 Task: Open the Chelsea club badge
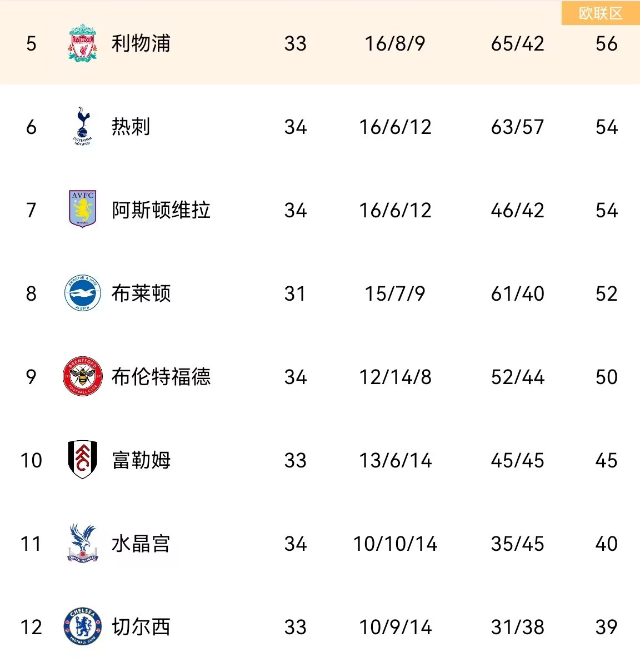(82, 626)
